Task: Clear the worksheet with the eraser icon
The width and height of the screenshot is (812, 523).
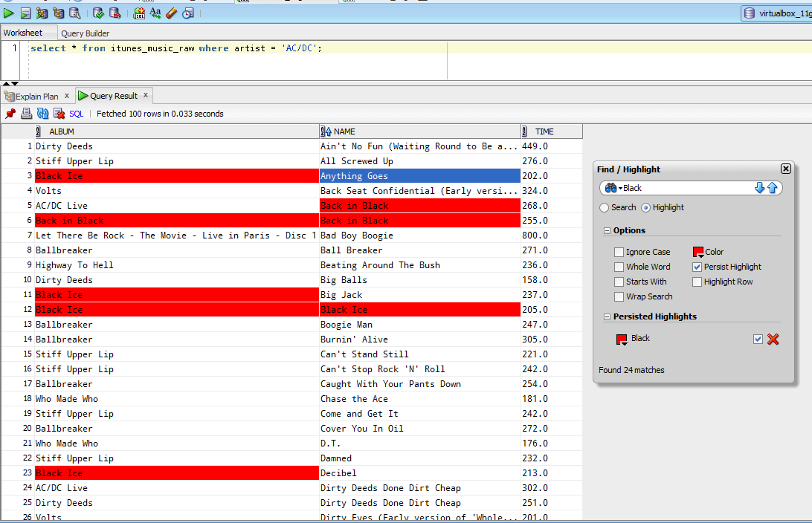Action: [172, 13]
